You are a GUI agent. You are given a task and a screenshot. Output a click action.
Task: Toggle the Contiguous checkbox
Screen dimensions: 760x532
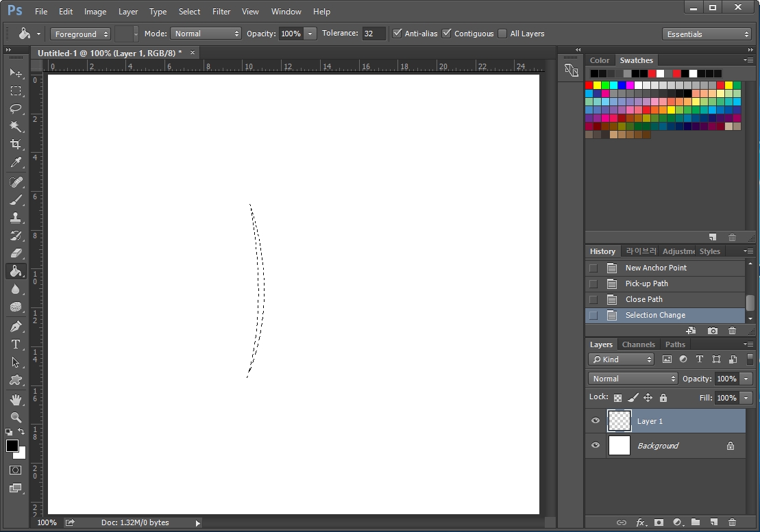coord(447,34)
